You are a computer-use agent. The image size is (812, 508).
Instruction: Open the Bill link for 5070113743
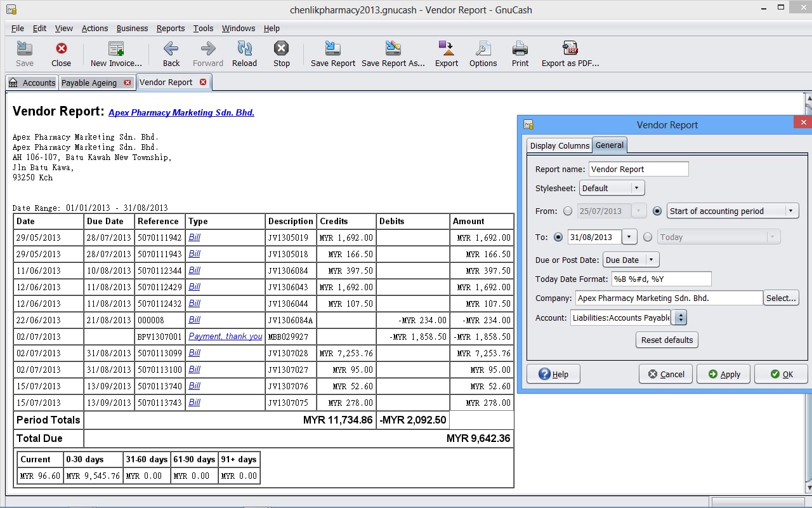pyautogui.click(x=194, y=402)
